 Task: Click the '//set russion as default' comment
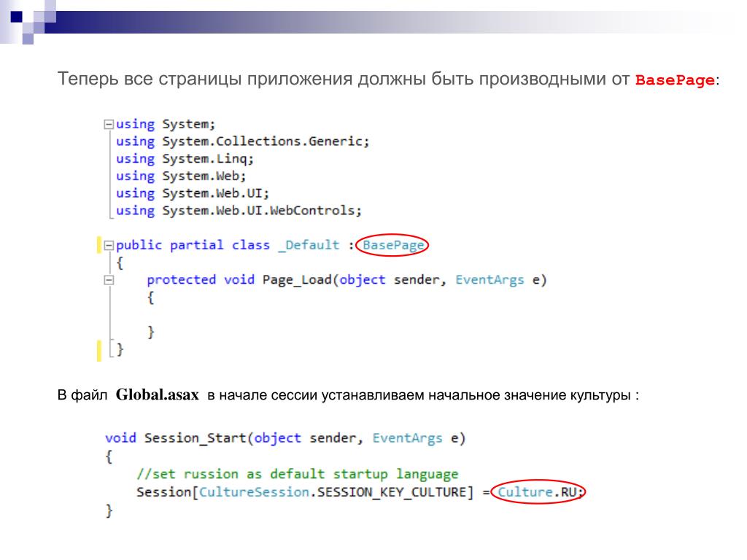tap(298, 474)
